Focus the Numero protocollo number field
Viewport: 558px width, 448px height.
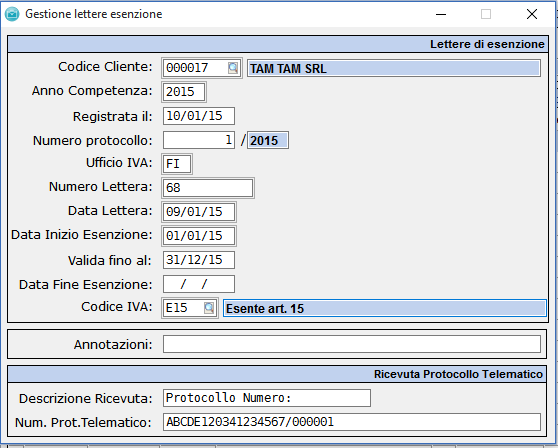coord(199,140)
